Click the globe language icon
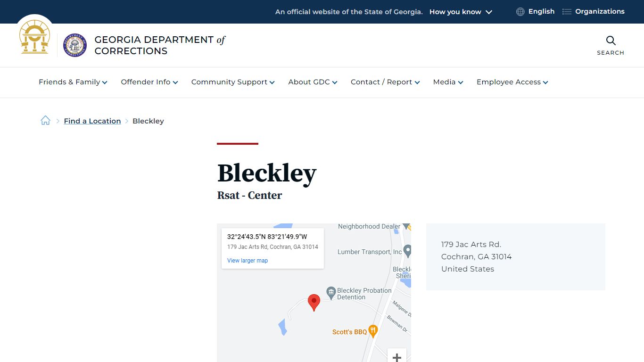 click(520, 12)
